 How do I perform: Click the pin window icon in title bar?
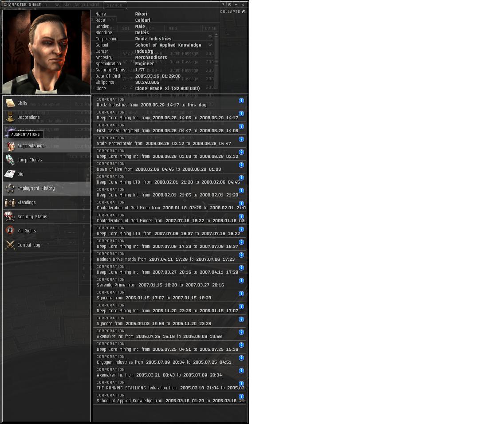point(229,4)
